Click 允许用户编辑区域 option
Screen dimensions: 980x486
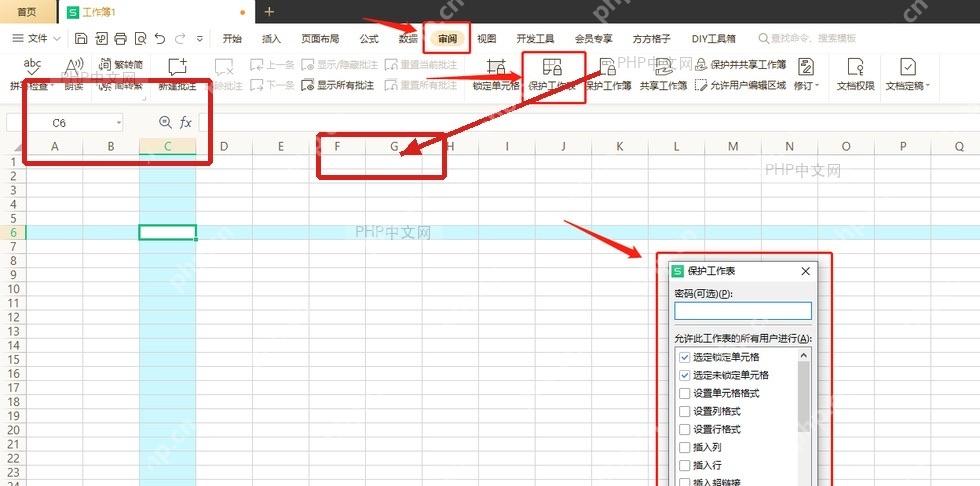pos(741,86)
